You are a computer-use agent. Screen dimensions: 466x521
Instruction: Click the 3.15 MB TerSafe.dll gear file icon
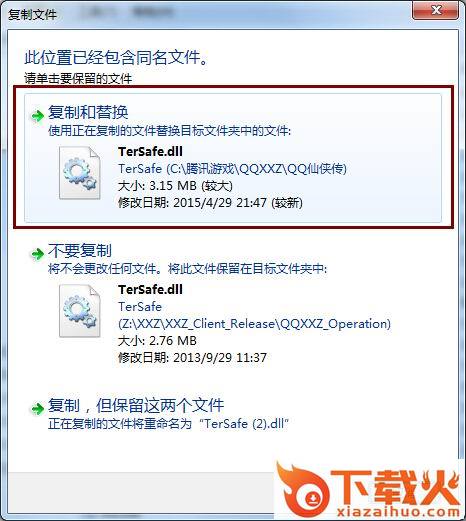click(79, 173)
